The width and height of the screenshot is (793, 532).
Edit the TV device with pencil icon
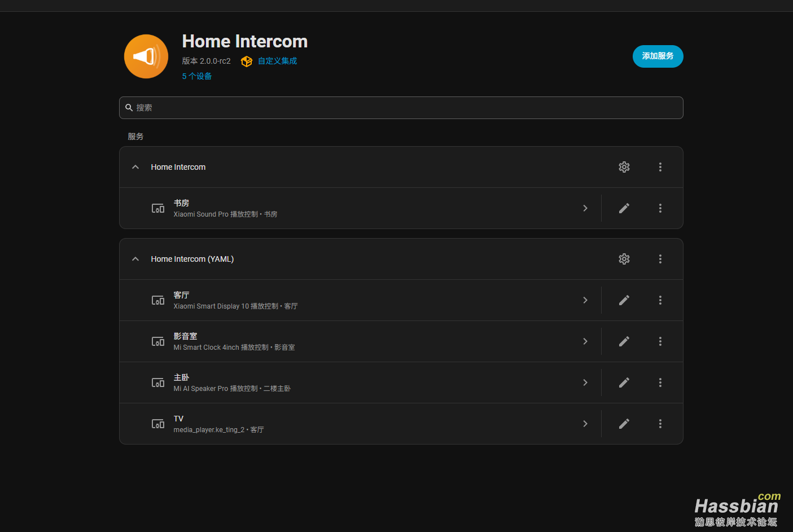pyautogui.click(x=624, y=424)
